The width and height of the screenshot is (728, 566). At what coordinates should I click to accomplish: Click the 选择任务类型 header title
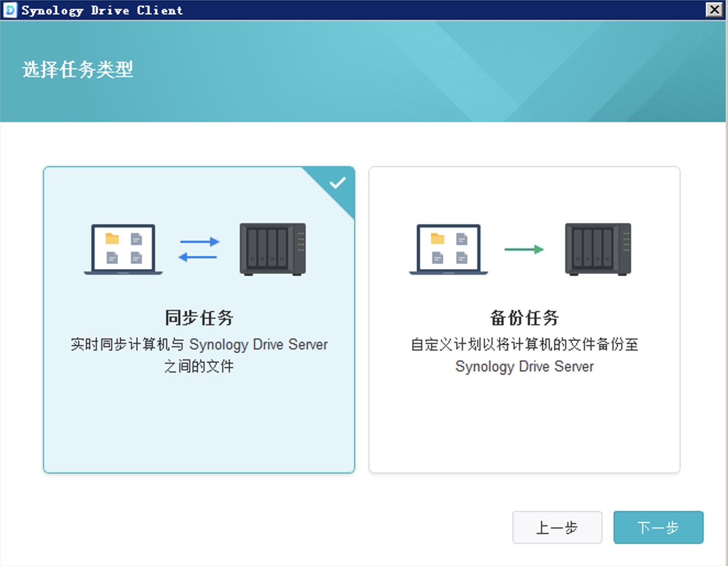click(x=78, y=69)
